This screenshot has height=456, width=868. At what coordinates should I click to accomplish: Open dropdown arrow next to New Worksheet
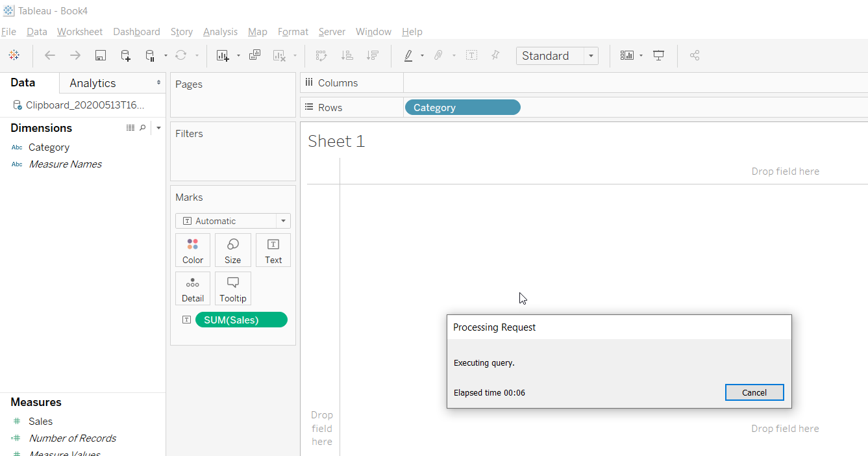238,56
